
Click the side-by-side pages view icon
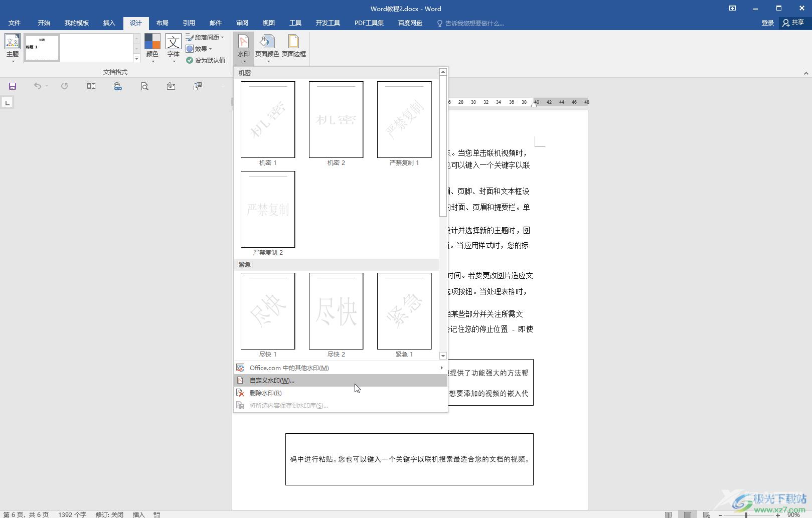point(91,86)
